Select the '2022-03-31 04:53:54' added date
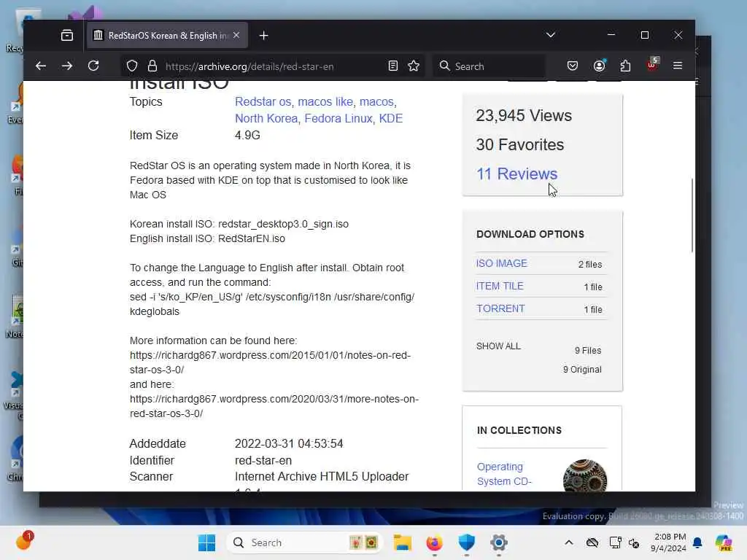Screen dimensions: 747x560 (x=289, y=444)
